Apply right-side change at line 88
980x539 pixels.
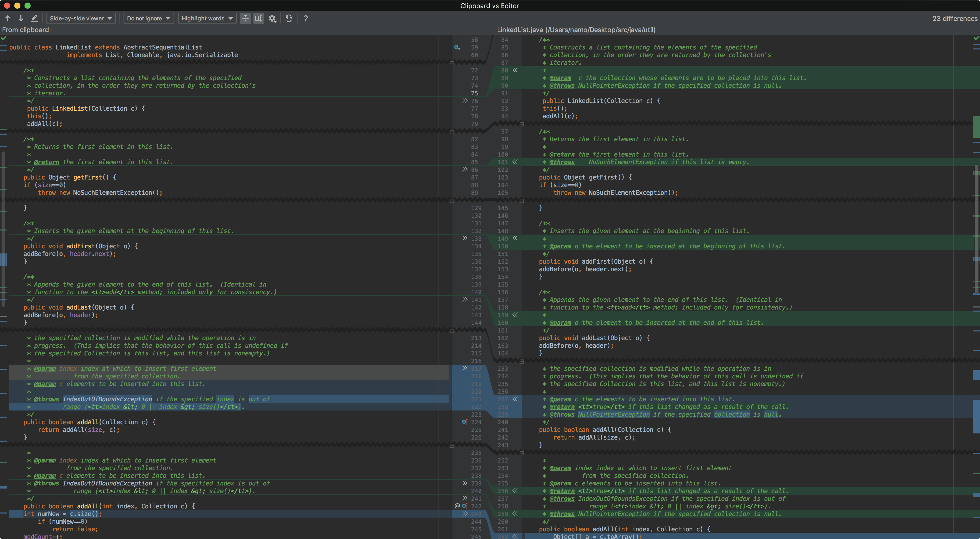[x=515, y=70]
